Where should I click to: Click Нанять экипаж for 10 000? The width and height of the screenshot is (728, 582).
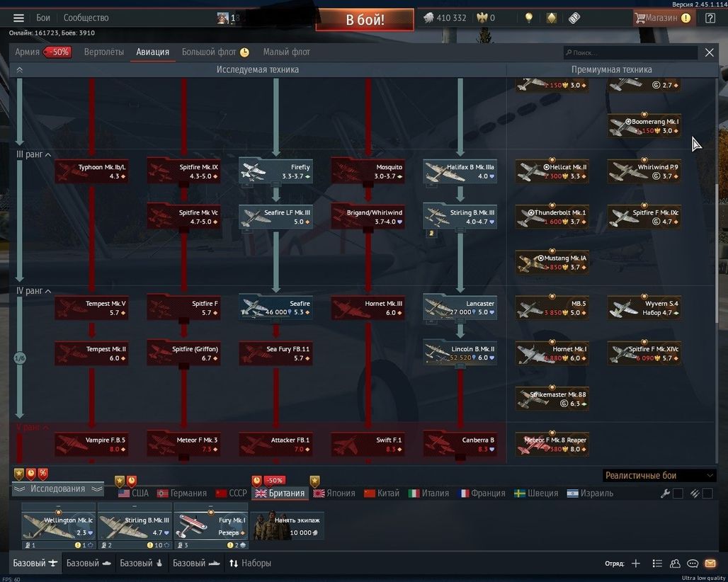[x=288, y=526]
